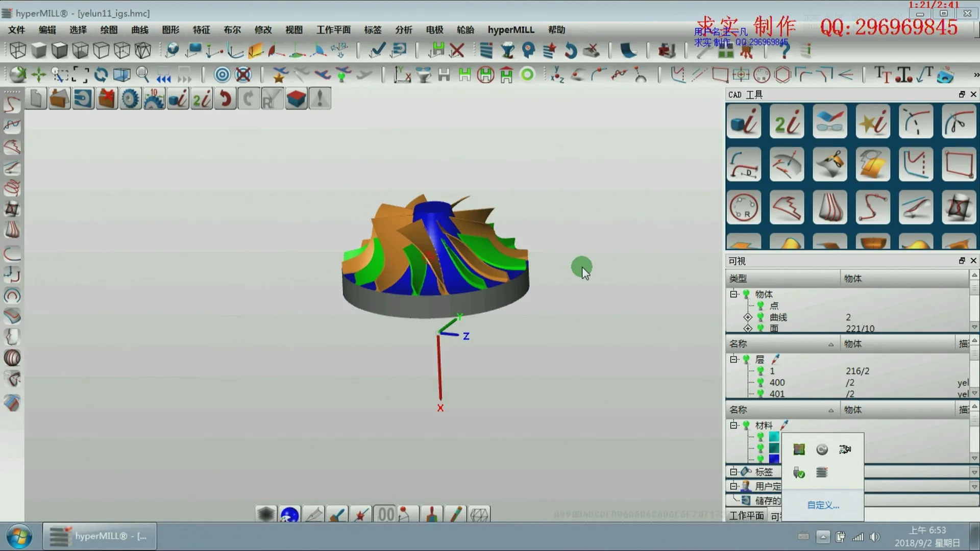The width and height of the screenshot is (980, 551).
Task: Toggle visibility bulb for layer 400
Action: coord(761,382)
